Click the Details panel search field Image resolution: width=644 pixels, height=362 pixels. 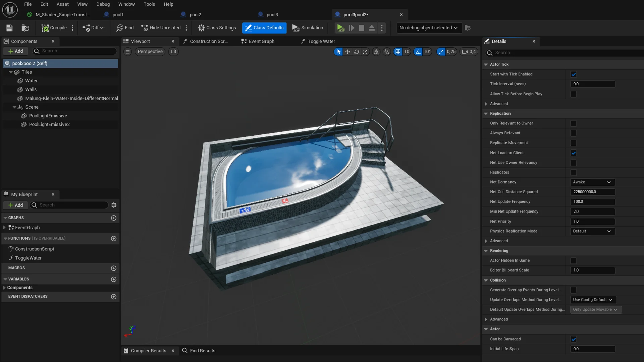pyautogui.click(x=563, y=53)
